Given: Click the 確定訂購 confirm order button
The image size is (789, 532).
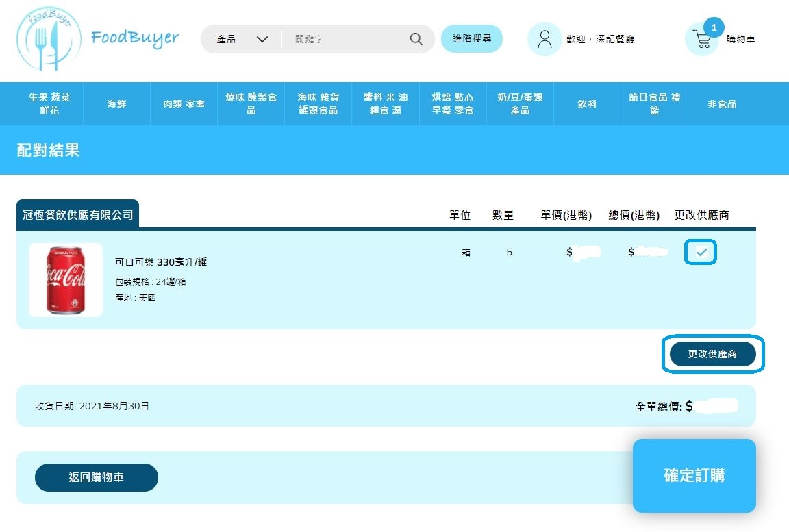Looking at the screenshot, I should 694,476.
